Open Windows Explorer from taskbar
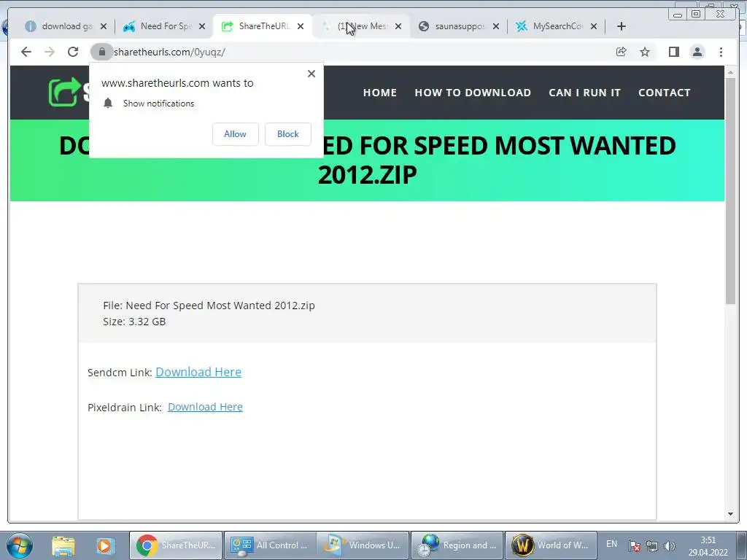The width and height of the screenshot is (747, 560). click(63, 545)
